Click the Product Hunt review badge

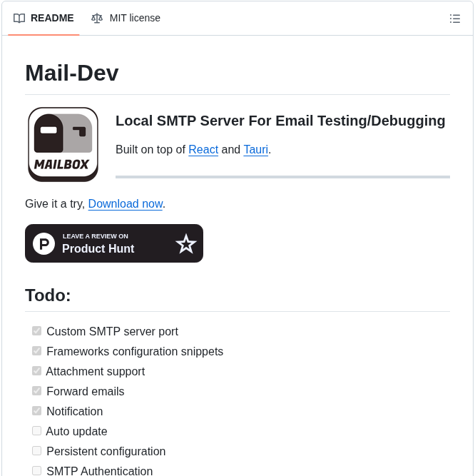[x=114, y=243]
